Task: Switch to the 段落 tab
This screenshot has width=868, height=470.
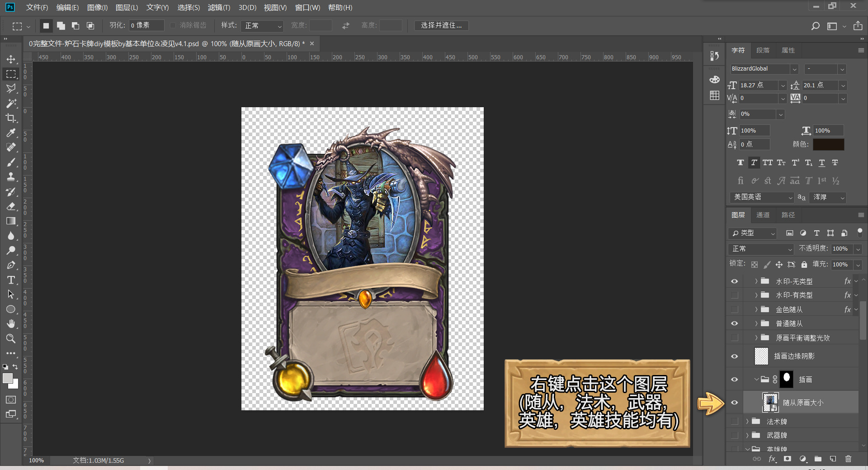Action: (763, 50)
